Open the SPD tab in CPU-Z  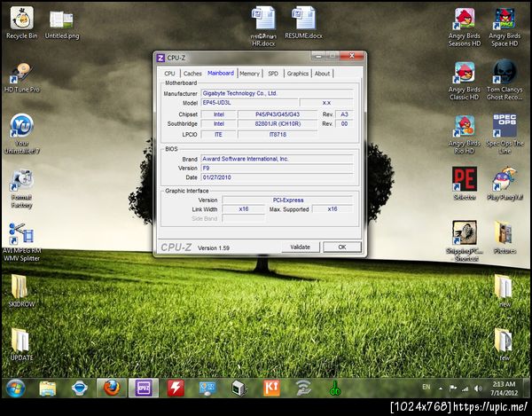coord(273,74)
